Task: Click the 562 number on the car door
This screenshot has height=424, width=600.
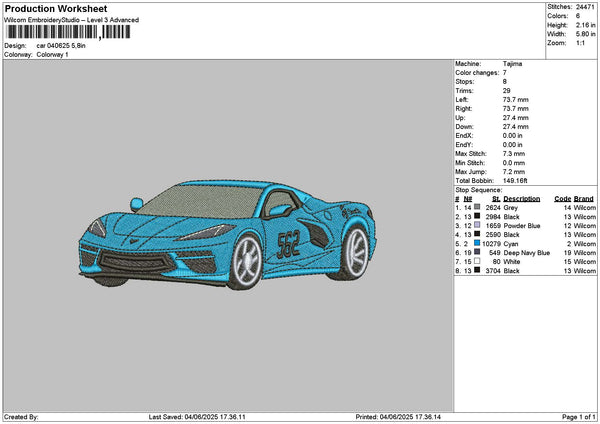Action: click(x=288, y=241)
